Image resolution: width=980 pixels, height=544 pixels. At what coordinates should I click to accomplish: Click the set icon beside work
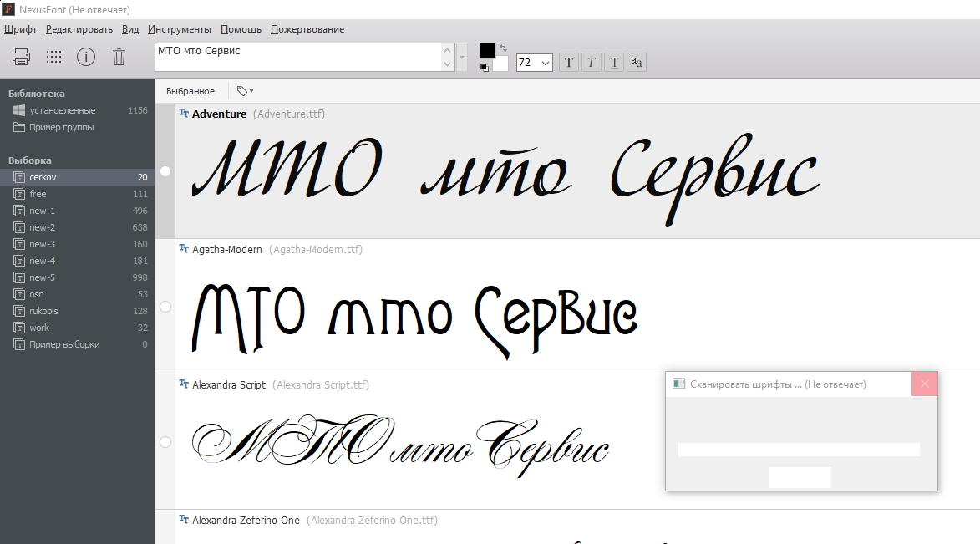coord(19,328)
